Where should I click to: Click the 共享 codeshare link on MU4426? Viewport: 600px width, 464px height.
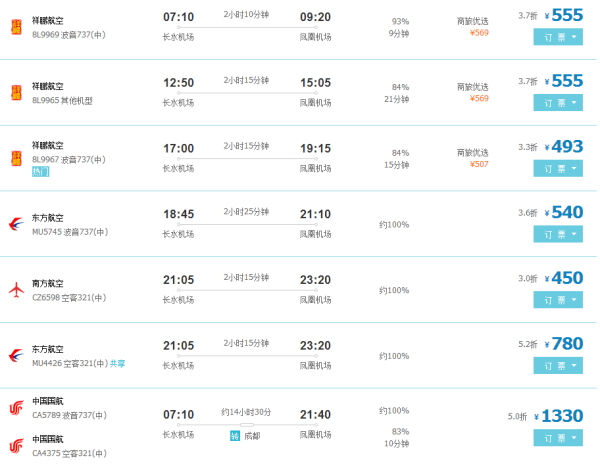tap(117, 363)
